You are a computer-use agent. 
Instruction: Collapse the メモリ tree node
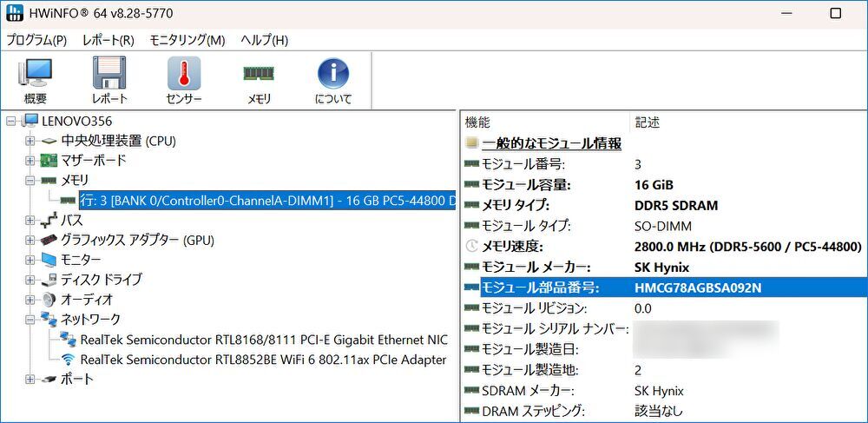tap(30, 181)
